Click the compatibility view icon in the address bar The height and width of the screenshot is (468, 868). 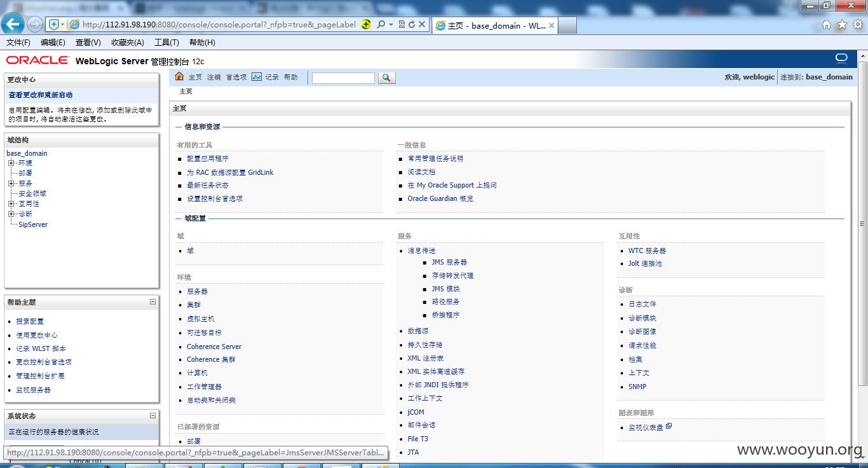402,24
